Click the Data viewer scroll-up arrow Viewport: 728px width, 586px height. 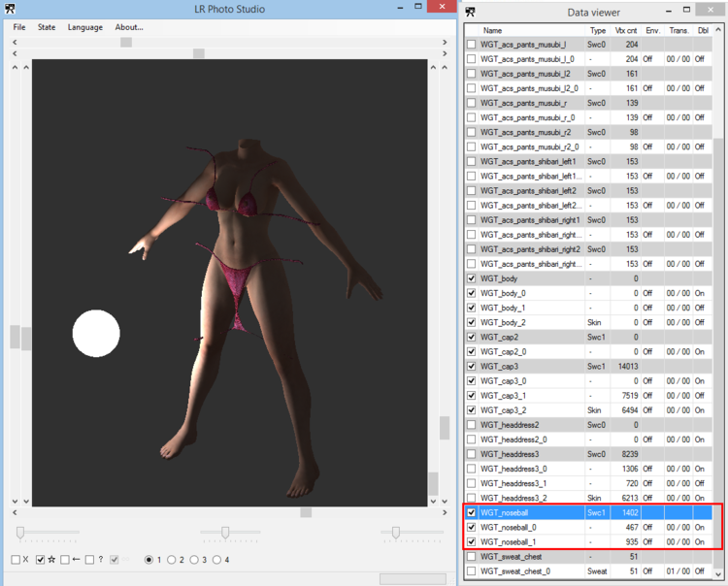point(718,29)
